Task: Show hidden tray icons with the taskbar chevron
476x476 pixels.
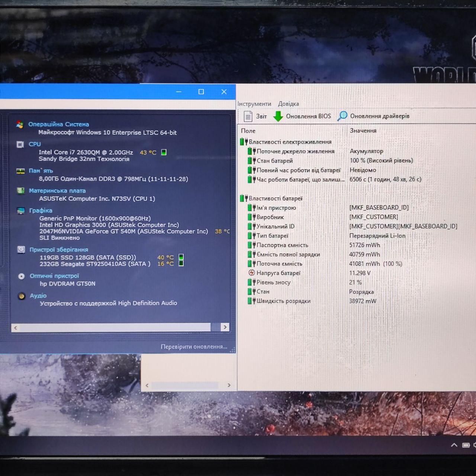Action: coord(454,445)
